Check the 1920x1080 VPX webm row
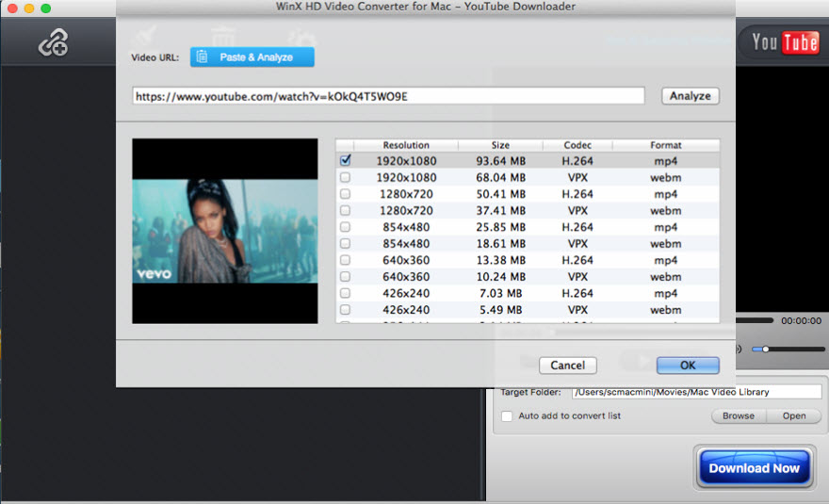This screenshot has width=829, height=504. click(x=345, y=177)
